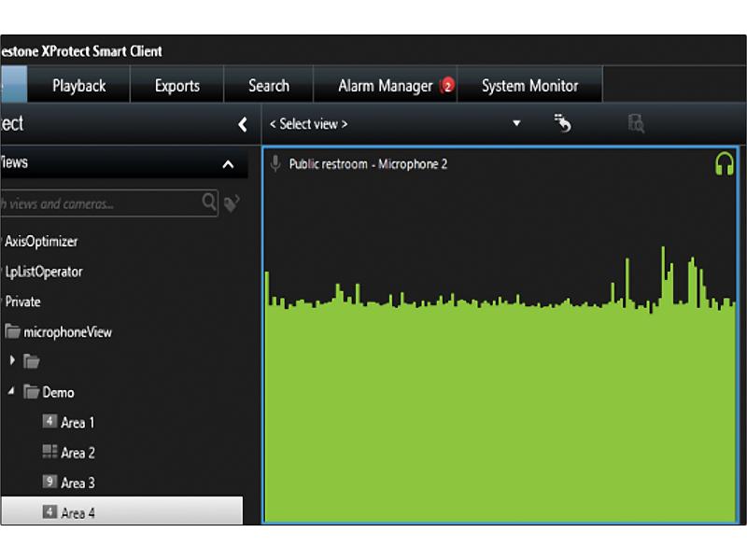Click the greyed-out search document icon
747x560 pixels.
pyautogui.click(x=636, y=123)
